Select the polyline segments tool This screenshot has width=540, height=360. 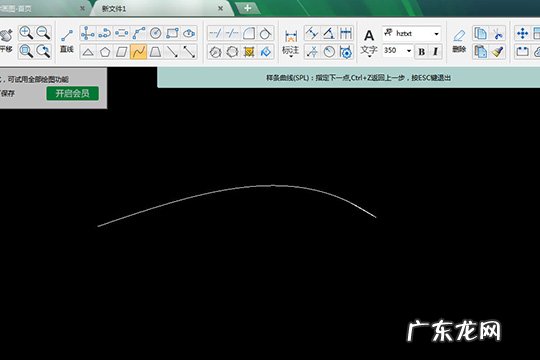(138, 33)
